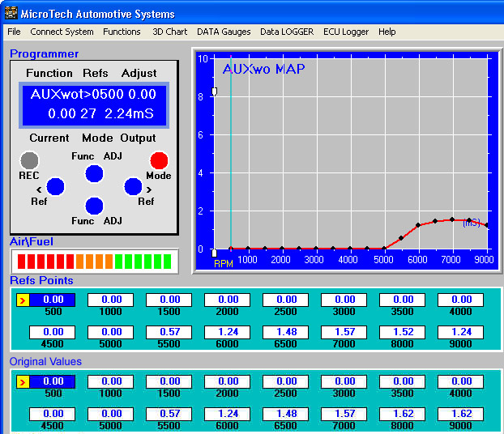Click the upper slider handle on chart axis
Image resolution: width=504 pixels, height=434 pixels.
[215, 91]
